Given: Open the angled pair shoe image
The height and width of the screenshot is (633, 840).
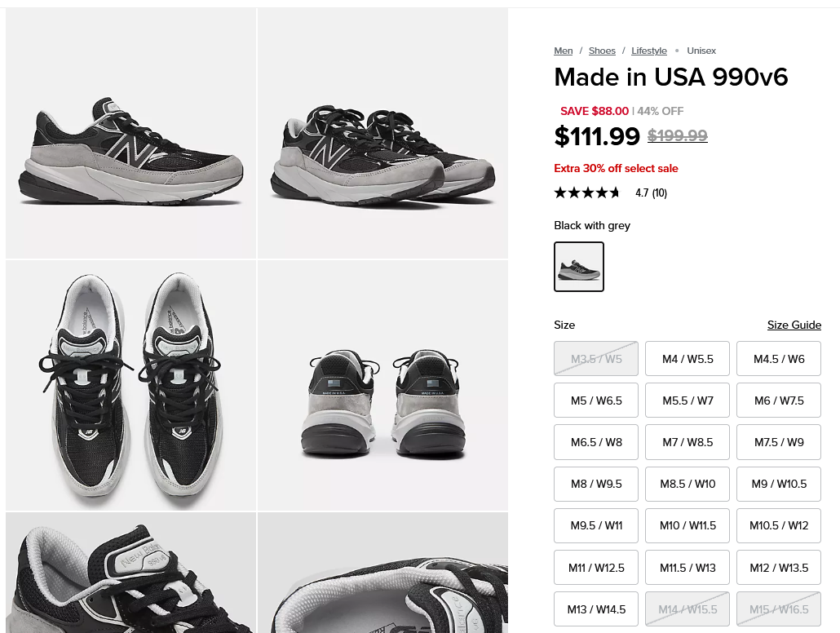Looking at the screenshot, I should pyautogui.click(x=382, y=134).
